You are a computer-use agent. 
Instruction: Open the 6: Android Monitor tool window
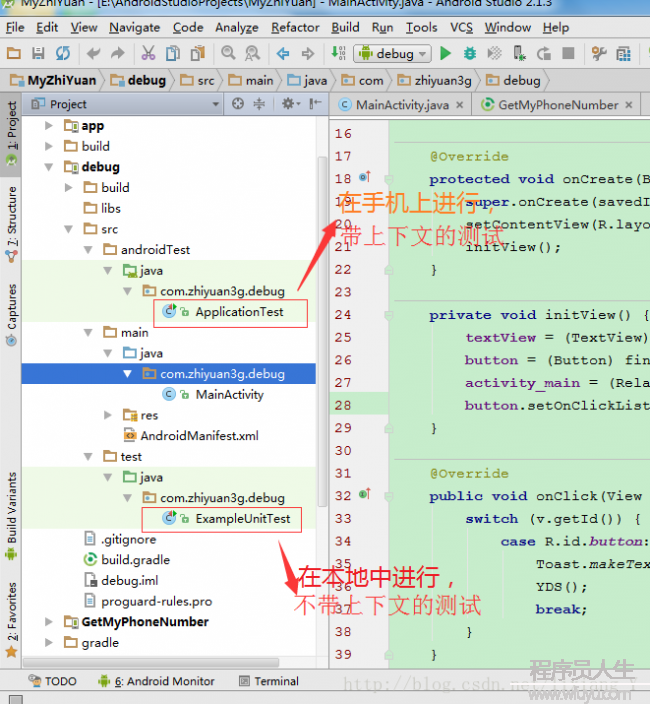click(156, 682)
